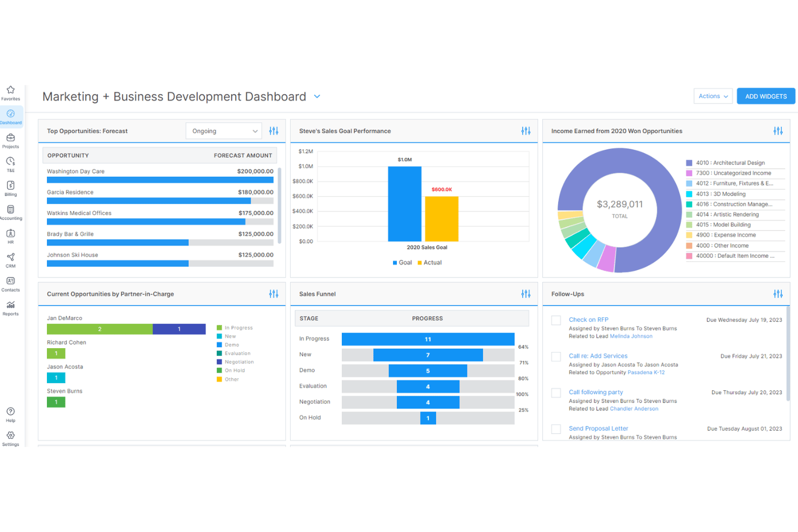Open Income Earned widget filter settings
This screenshot has width=798, height=532.
[778, 131]
